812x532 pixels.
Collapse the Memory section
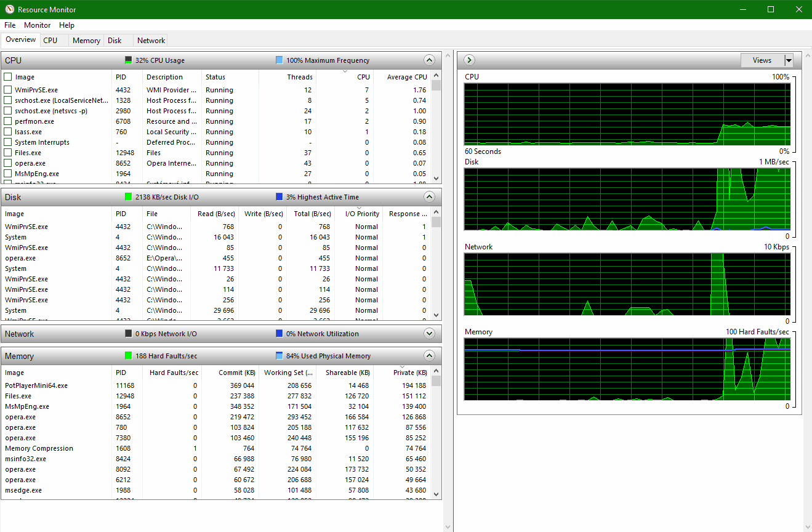(x=430, y=356)
